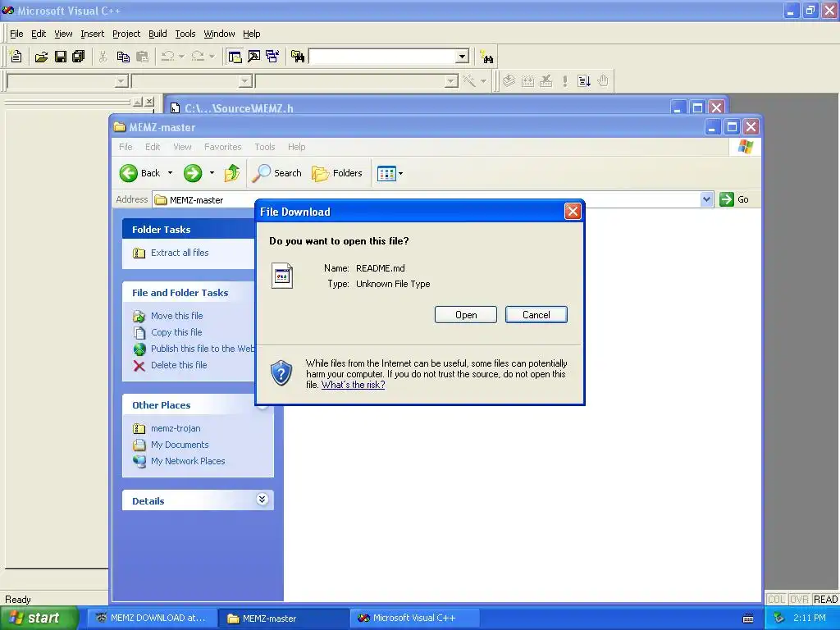Click the Windows Start button
Screen dimensions: 840x630
39,618
